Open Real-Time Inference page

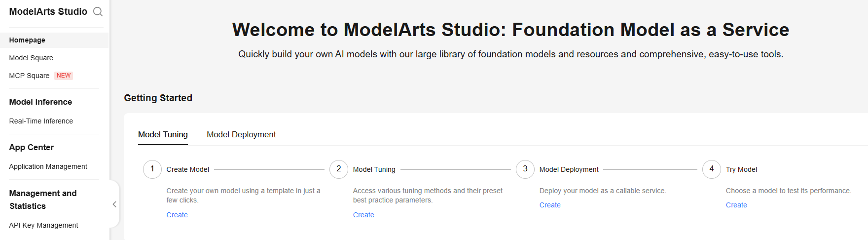41,121
